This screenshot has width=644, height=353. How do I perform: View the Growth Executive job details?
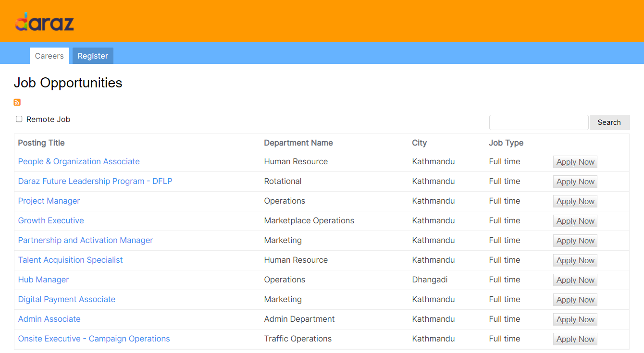(x=50, y=220)
